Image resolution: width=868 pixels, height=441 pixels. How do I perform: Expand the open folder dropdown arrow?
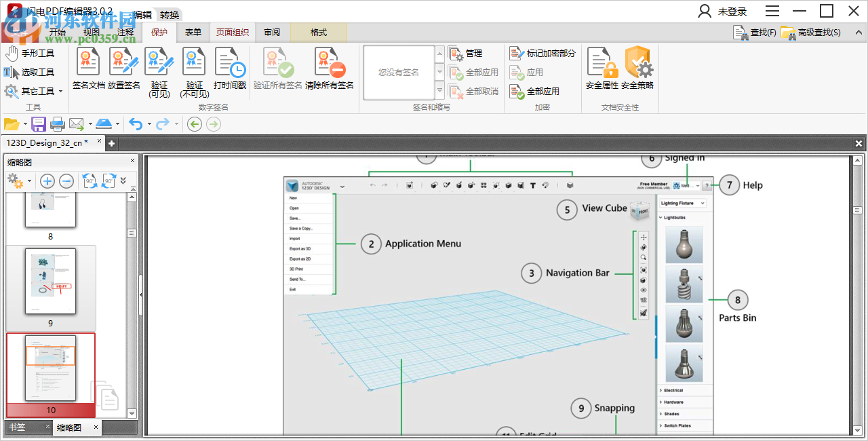25,123
